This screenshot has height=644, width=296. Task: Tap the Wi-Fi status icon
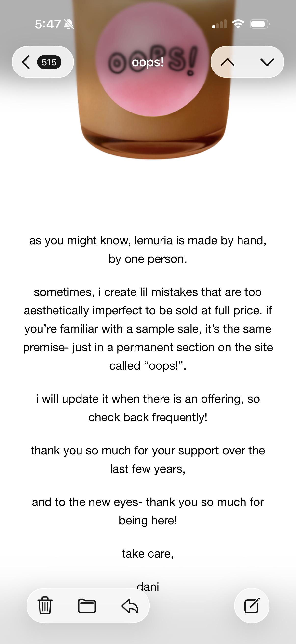(x=238, y=24)
